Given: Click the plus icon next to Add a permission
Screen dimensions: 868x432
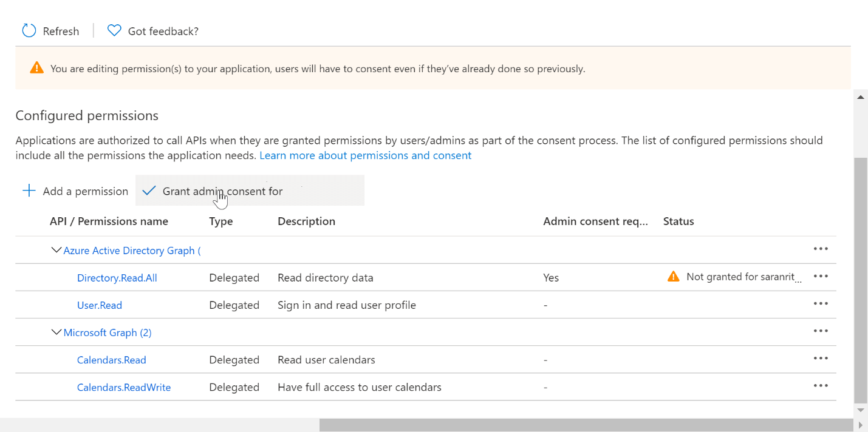Looking at the screenshot, I should pos(29,190).
